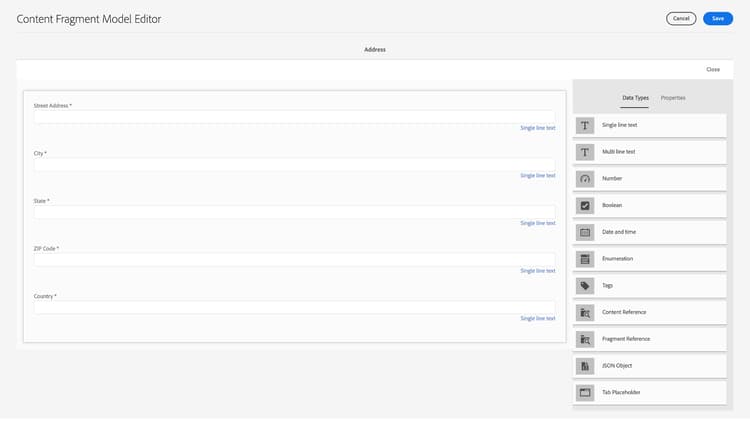Focus the ZIP Code input field

pos(294,260)
